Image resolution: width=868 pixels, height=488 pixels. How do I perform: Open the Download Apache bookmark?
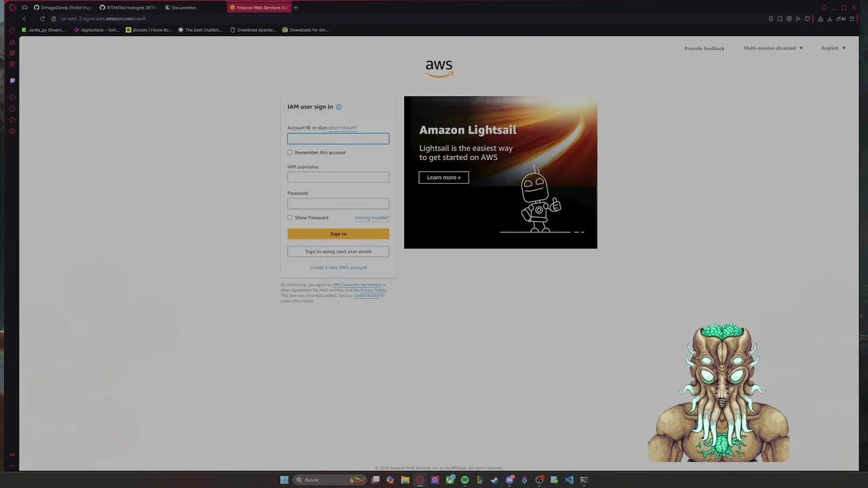[x=253, y=30]
